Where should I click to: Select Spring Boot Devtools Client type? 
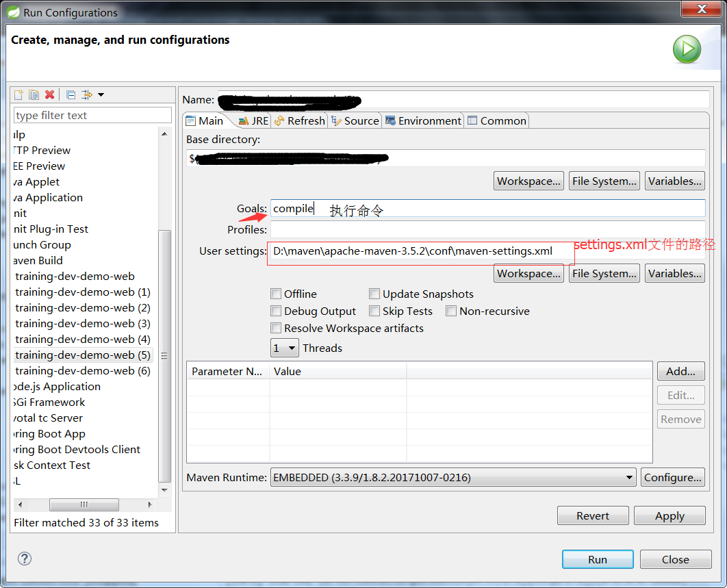[x=77, y=450]
